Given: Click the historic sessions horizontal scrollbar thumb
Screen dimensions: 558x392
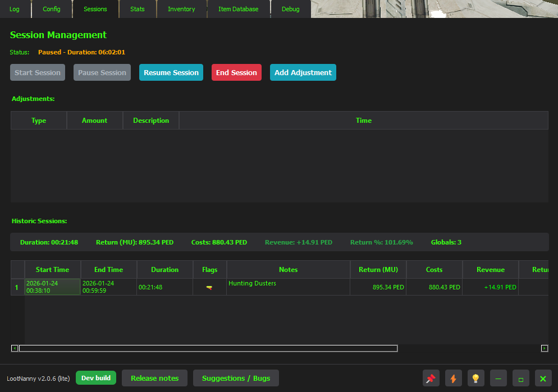Looking at the screenshot, I should tap(208, 348).
